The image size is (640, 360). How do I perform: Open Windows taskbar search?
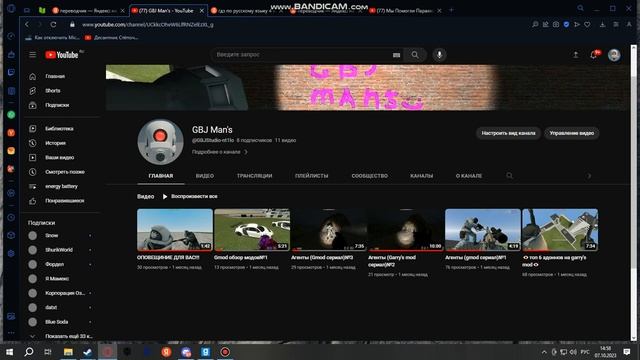coord(29,351)
